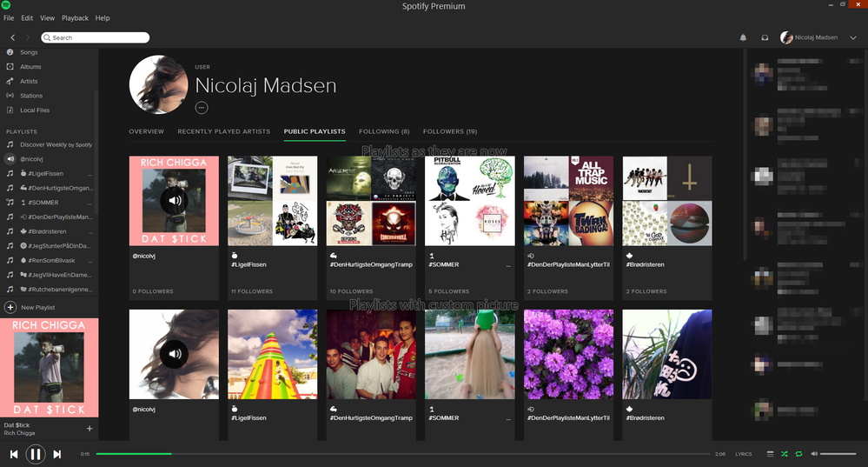Toggle shuffle playback

(785, 454)
